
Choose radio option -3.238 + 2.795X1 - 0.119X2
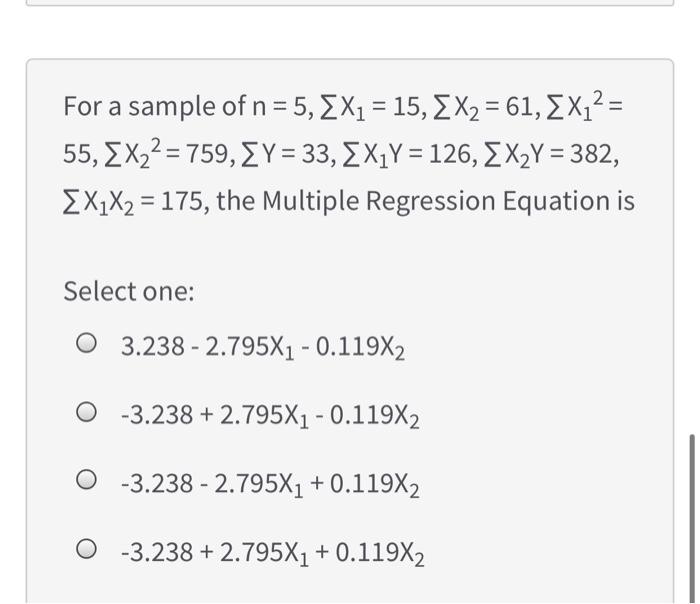click(86, 412)
